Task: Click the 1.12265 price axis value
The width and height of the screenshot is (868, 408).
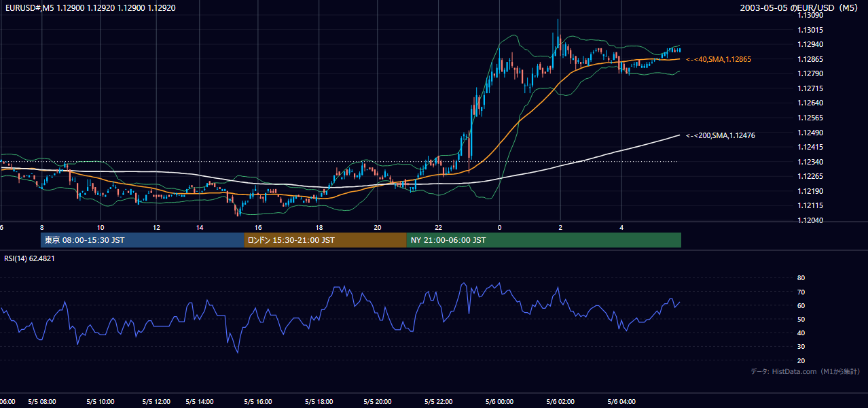Action: [810, 176]
